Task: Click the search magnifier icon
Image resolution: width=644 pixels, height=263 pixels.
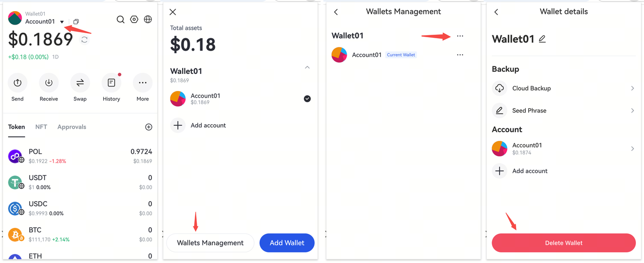Action: click(x=120, y=20)
